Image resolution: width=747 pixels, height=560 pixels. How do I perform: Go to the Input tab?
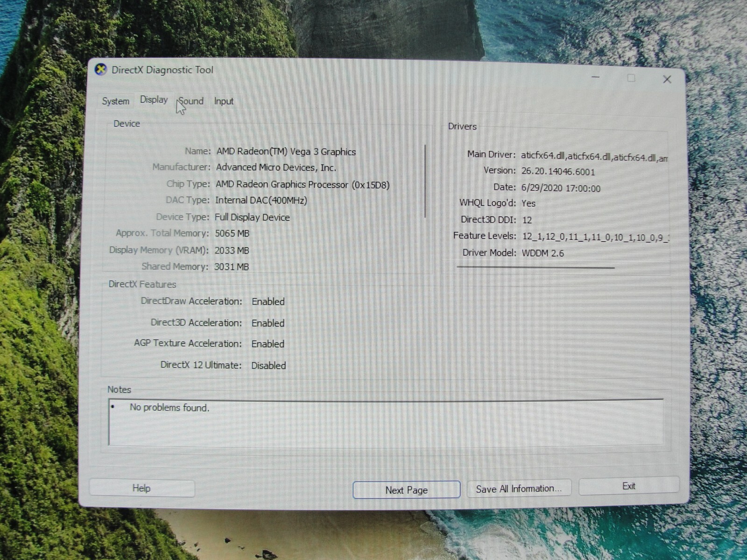224,101
